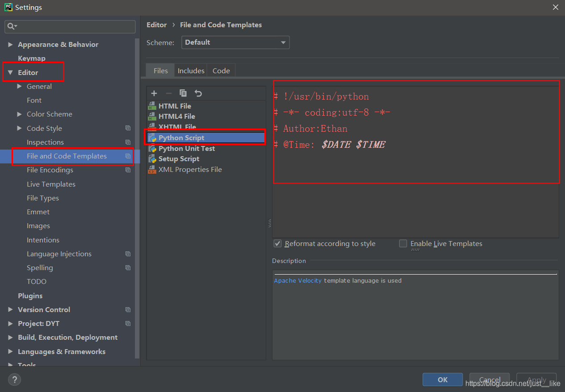Expand the Color Scheme arrow
Screen dimensions: 565x392
[19, 114]
